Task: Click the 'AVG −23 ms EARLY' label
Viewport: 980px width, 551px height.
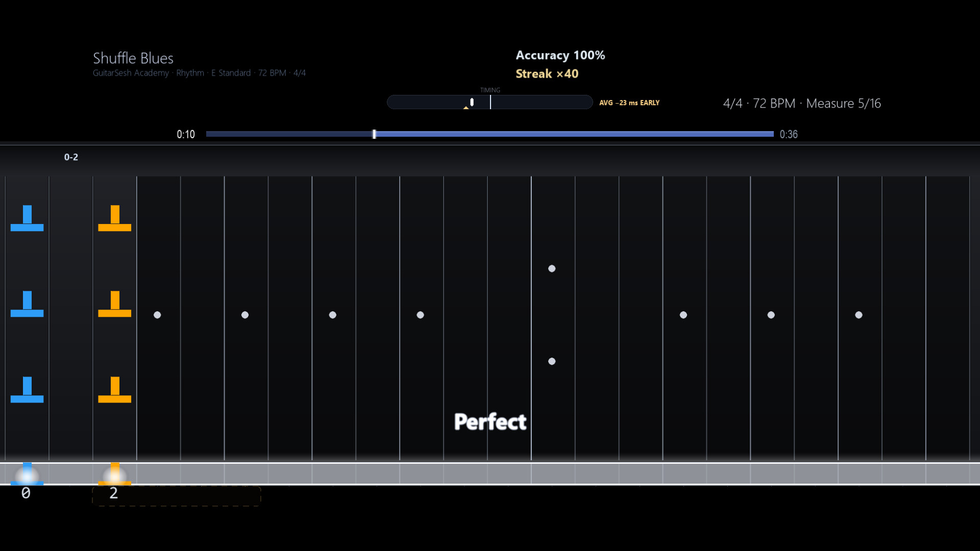Action: [629, 103]
